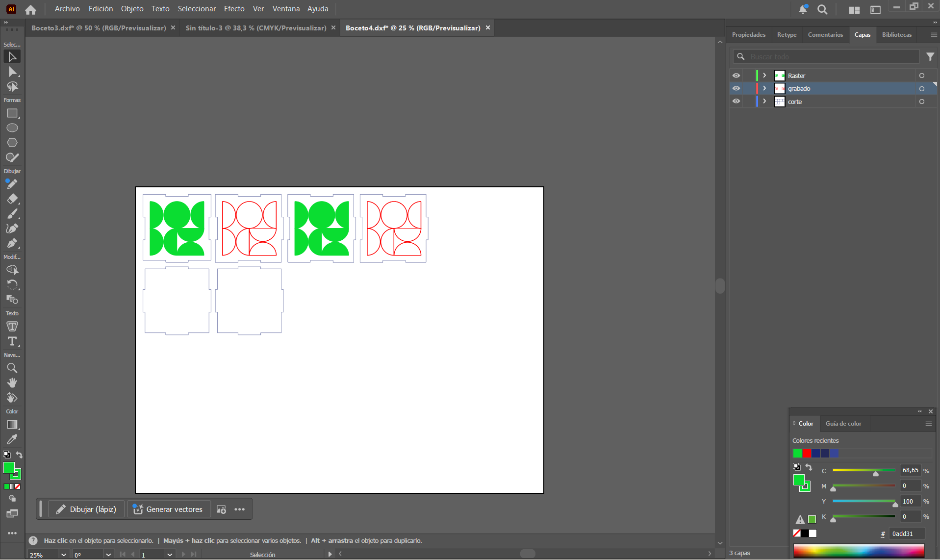The width and height of the screenshot is (940, 560).
Task: Open the notifications bell
Action: click(803, 9)
